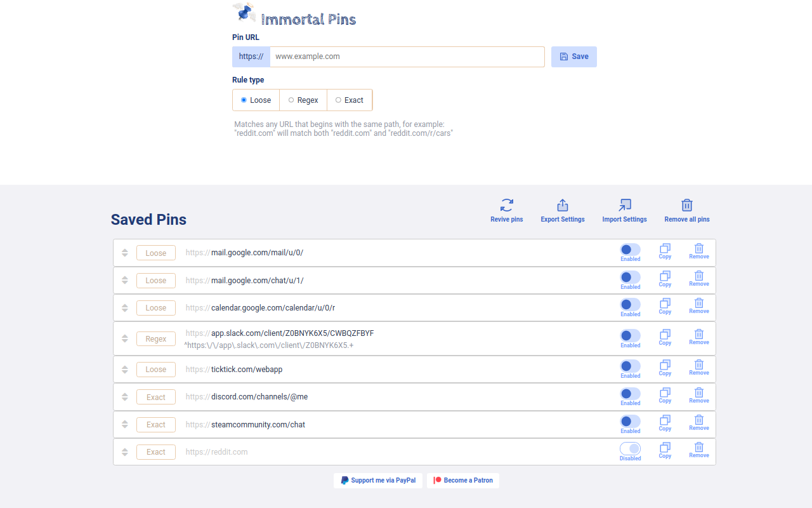
Task: Click the Revive pins icon
Action: 506,205
